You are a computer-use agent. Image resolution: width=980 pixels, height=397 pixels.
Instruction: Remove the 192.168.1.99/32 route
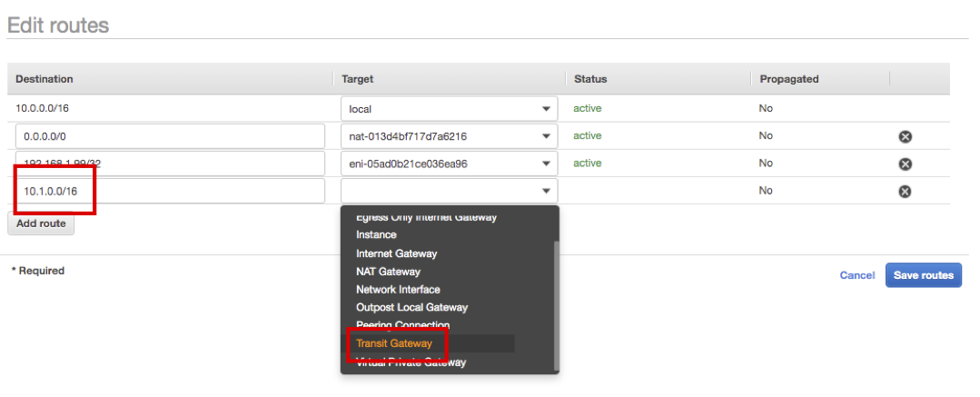[x=905, y=164]
